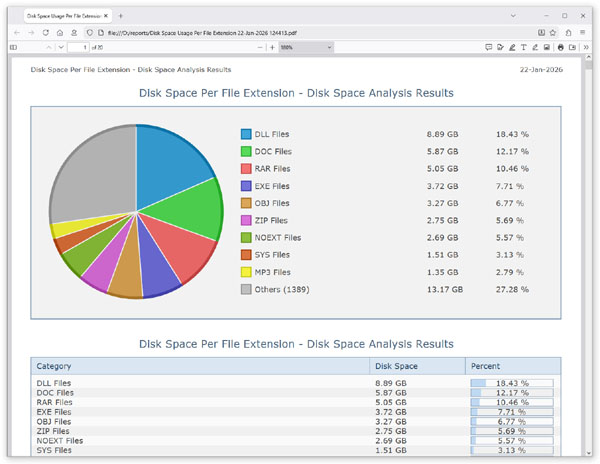Click the 18.43 % bar in table
Screen dimensions: 600x464
pyautogui.click(x=512, y=383)
